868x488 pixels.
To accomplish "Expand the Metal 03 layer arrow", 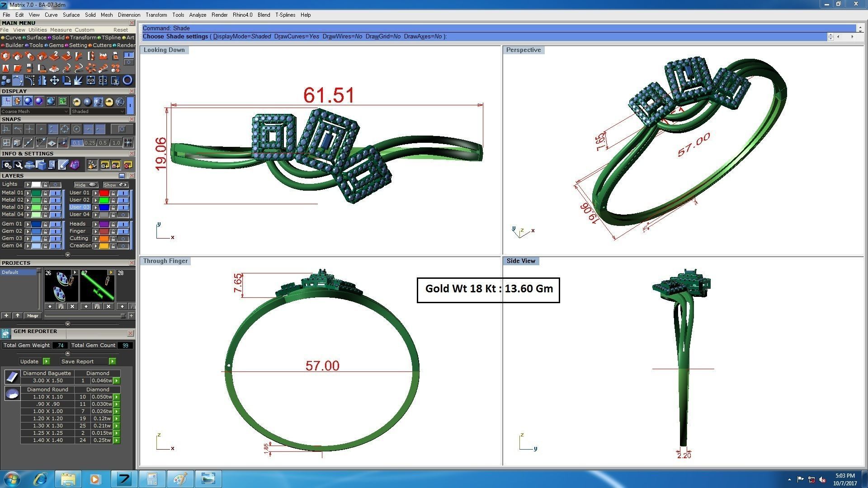I will tap(28, 207).
